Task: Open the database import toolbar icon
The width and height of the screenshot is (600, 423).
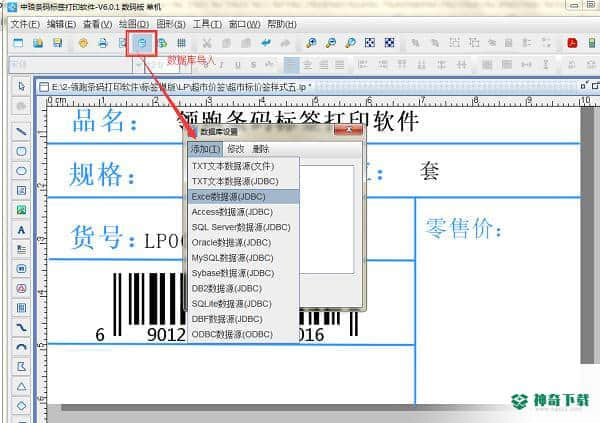Action: pyautogui.click(x=142, y=43)
